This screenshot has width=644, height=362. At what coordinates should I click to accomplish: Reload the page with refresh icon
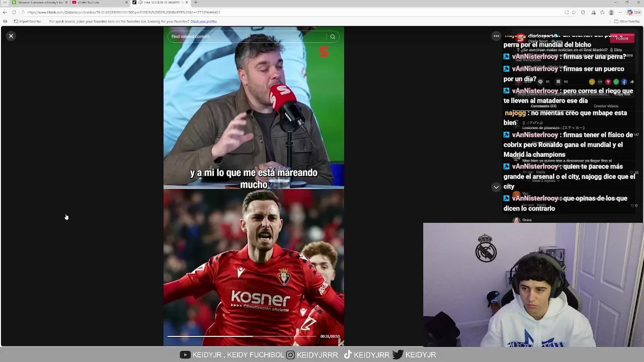(14, 12)
